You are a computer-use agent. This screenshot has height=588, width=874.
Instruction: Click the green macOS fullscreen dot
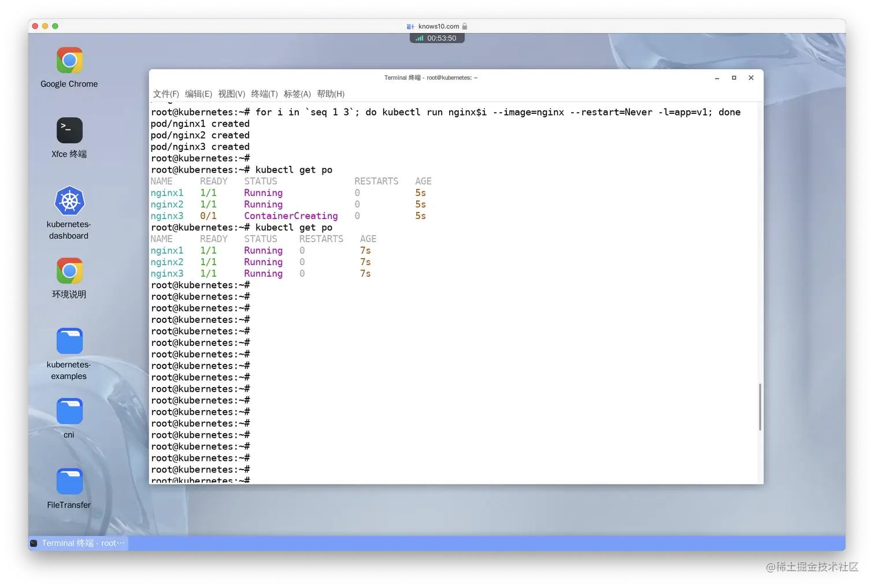[x=55, y=26]
